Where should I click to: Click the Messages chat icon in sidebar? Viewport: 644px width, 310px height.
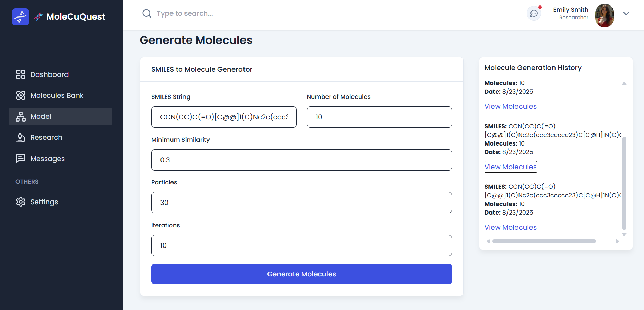click(21, 159)
